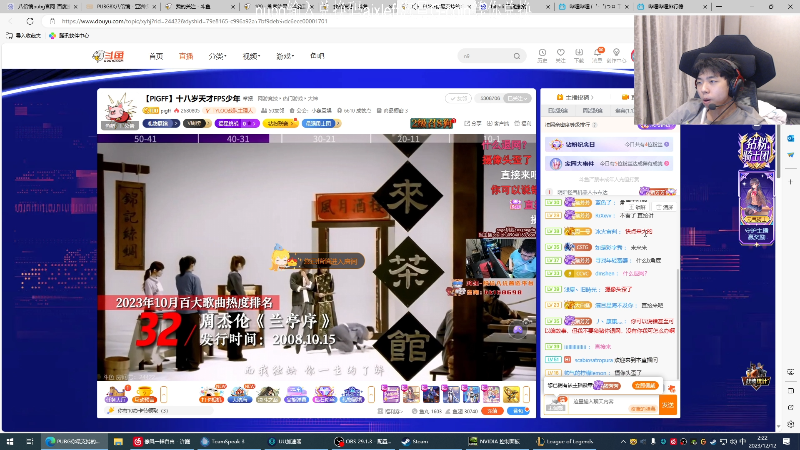The width and height of the screenshot is (800, 450).
Task: Expand the left task bar arrow
Action: 164,394
